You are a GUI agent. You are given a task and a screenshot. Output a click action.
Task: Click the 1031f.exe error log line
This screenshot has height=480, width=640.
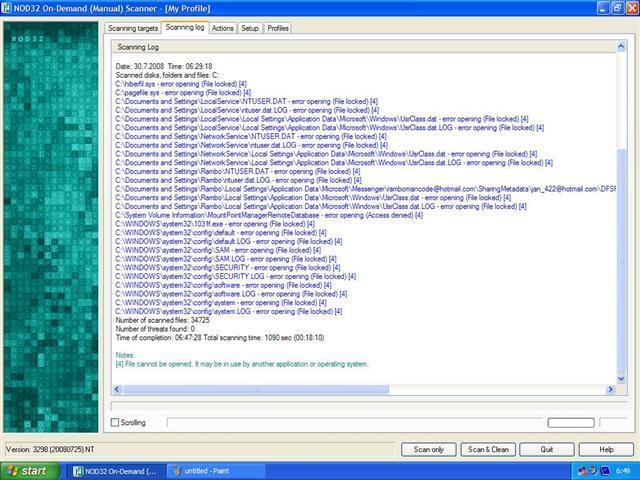(215, 224)
